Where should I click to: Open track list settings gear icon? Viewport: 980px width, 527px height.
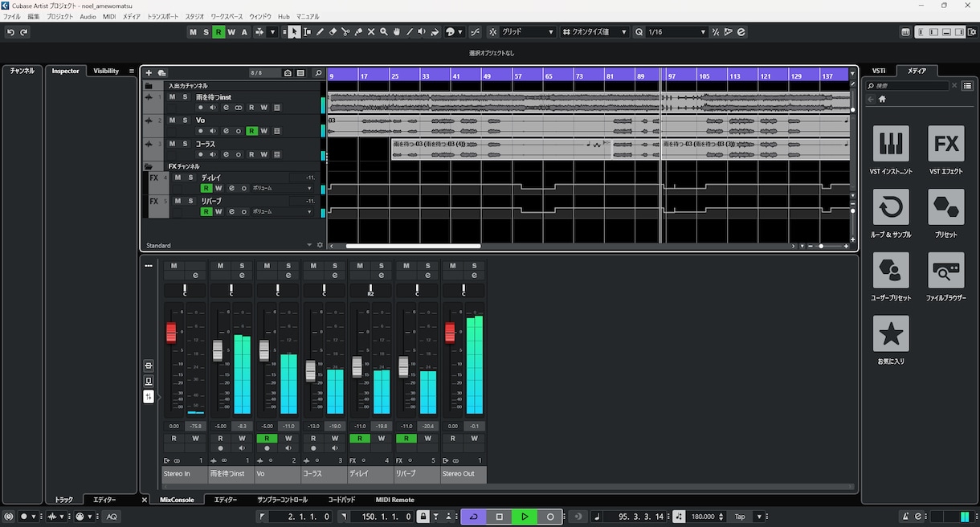[320, 245]
